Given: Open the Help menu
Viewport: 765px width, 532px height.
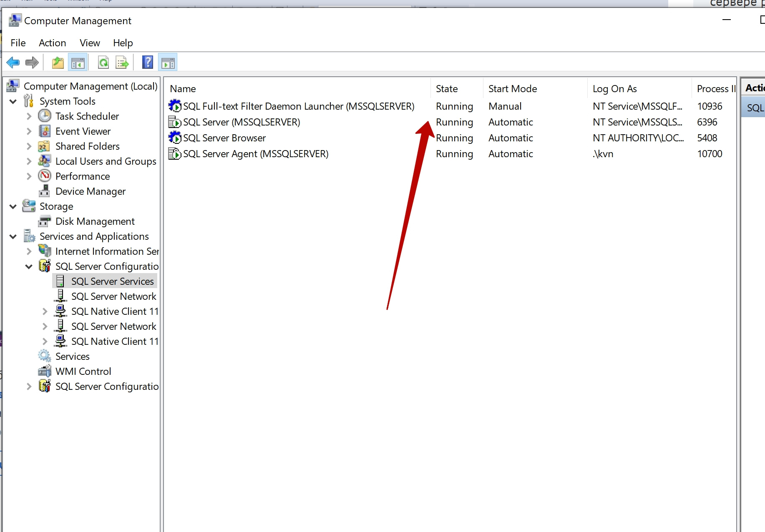Looking at the screenshot, I should [123, 43].
